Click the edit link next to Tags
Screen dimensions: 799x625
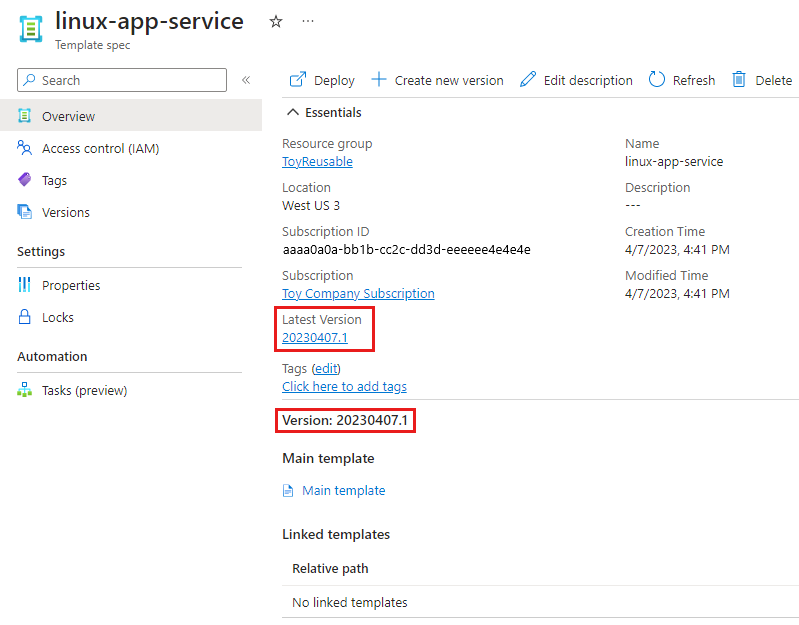[x=326, y=368]
